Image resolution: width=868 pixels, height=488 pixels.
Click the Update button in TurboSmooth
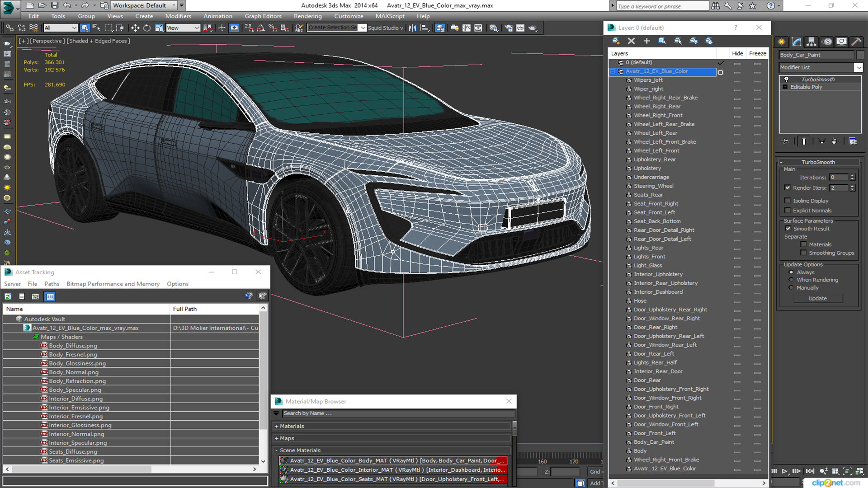[x=817, y=298]
